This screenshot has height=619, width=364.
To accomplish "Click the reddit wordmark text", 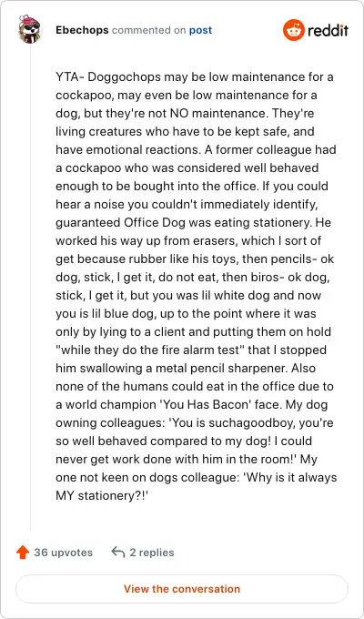I will pyautogui.click(x=329, y=30).
